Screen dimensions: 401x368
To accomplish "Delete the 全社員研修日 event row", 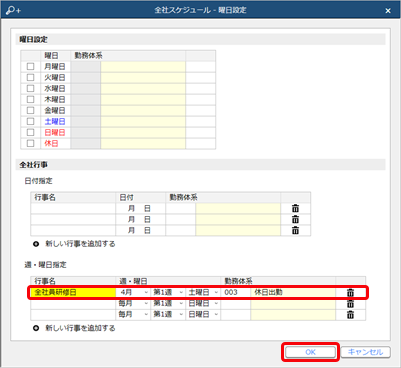I will click(x=350, y=293).
